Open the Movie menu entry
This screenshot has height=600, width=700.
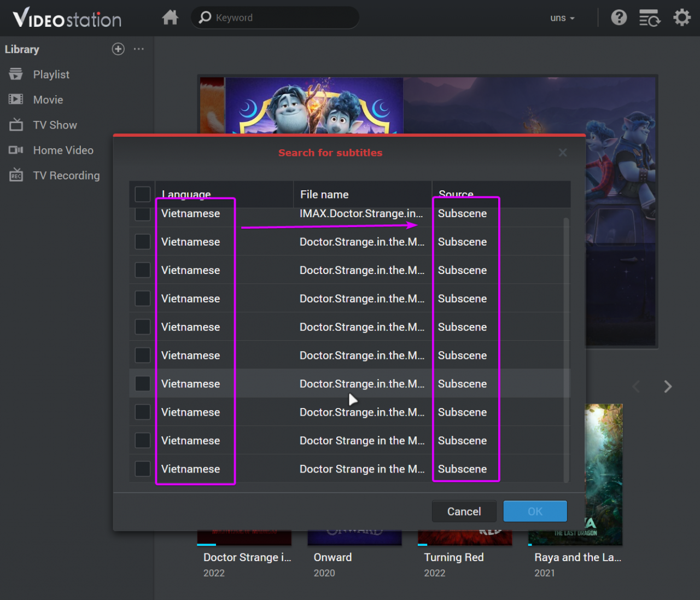(x=49, y=100)
